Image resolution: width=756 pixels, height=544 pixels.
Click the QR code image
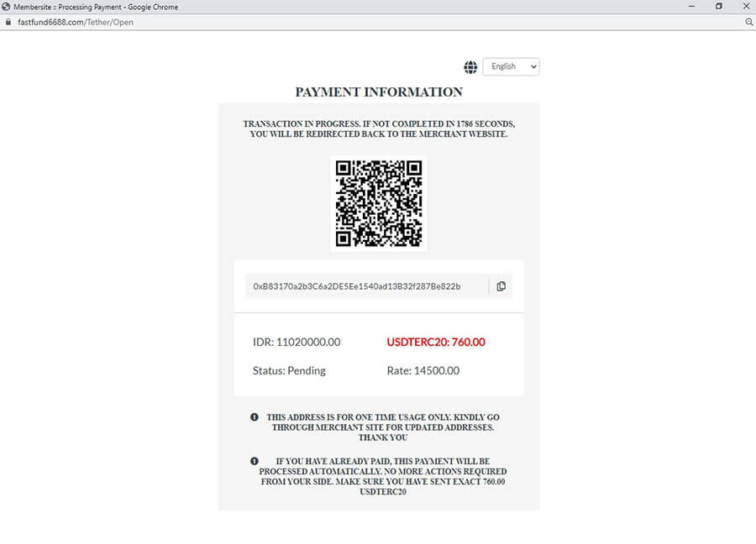tap(378, 203)
